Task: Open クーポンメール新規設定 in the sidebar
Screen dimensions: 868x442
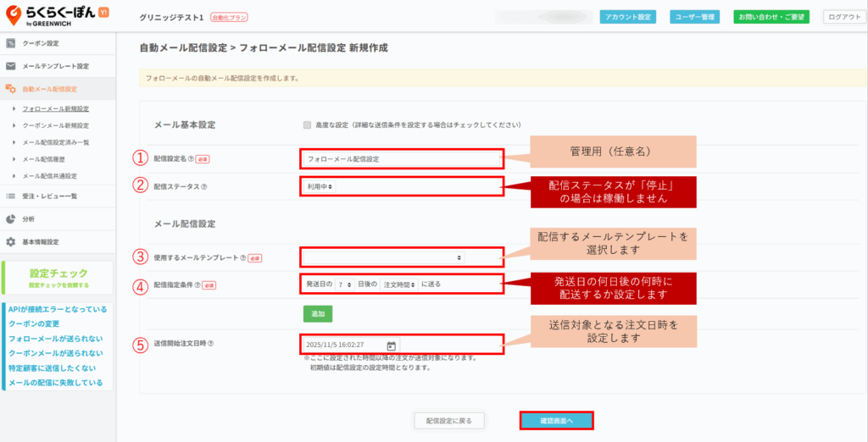Action: (55, 125)
